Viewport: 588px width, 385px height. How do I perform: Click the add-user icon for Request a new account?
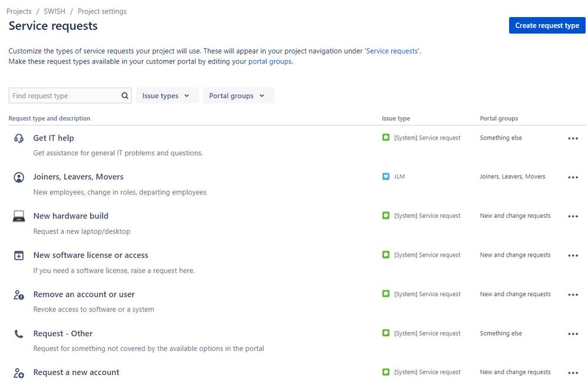[19, 373]
